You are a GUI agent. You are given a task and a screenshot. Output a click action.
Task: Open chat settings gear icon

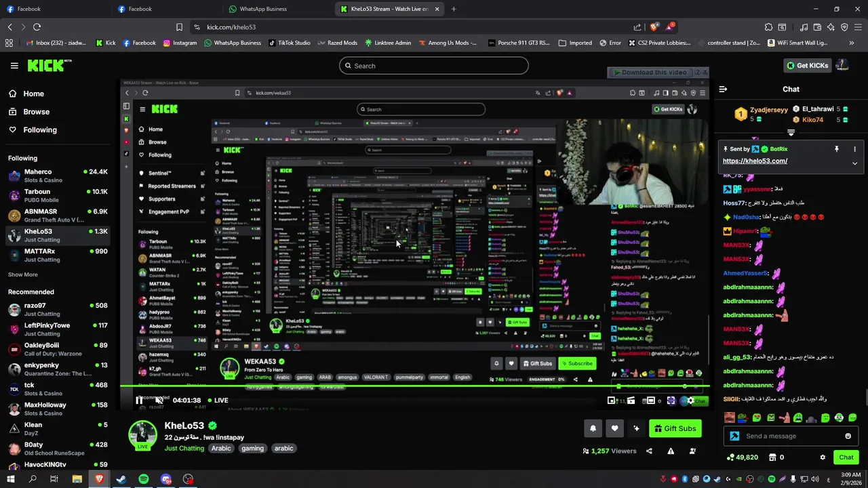(x=823, y=457)
